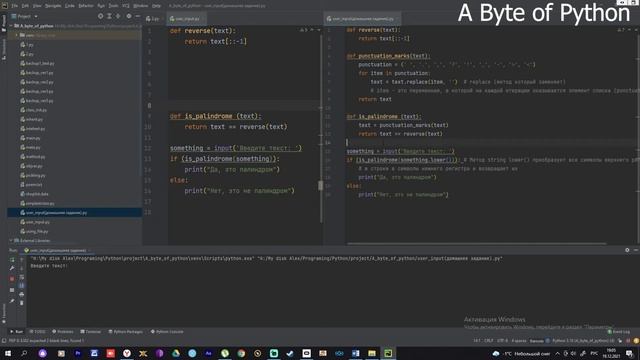Open Windows taskbar search
The height and width of the screenshot is (360, 640).
click(x=24, y=353)
